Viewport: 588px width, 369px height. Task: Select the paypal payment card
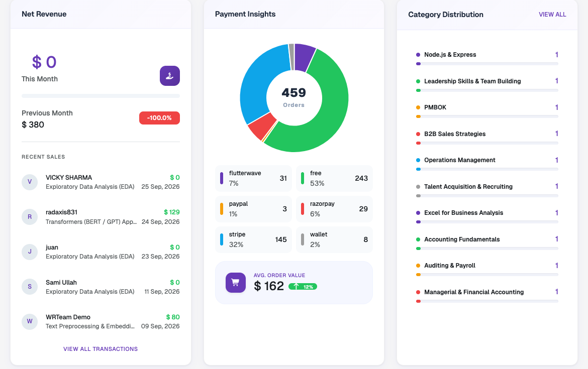point(253,209)
